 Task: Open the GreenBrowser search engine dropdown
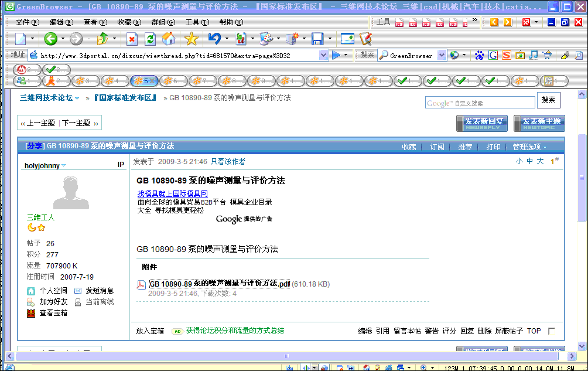tap(442, 55)
